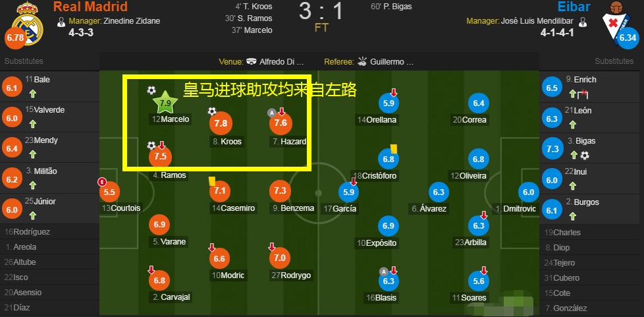Open the Real Madrid team name link
The width and height of the screenshot is (644, 317).
point(90,7)
